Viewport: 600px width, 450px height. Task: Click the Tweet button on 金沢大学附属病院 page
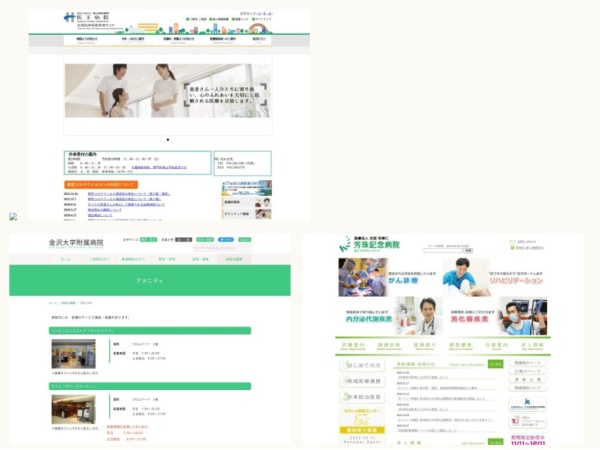tap(226, 240)
